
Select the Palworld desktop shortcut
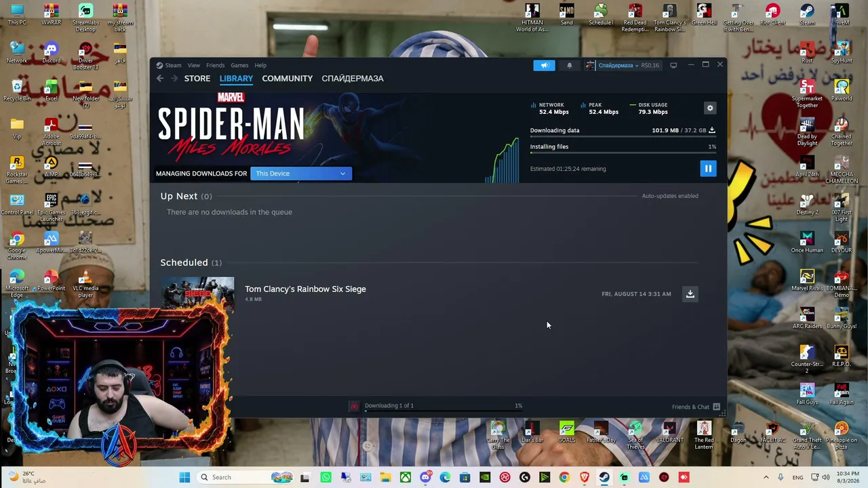[x=842, y=91]
